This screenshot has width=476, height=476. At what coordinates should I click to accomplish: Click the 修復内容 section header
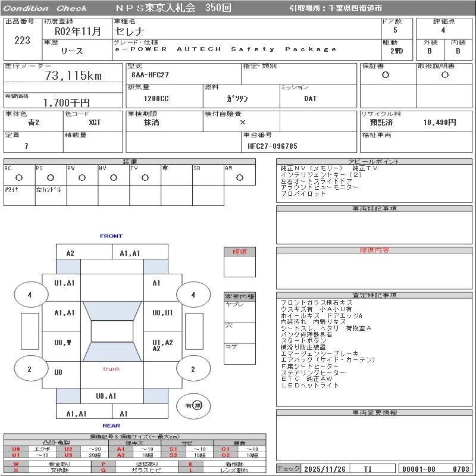[374, 250]
